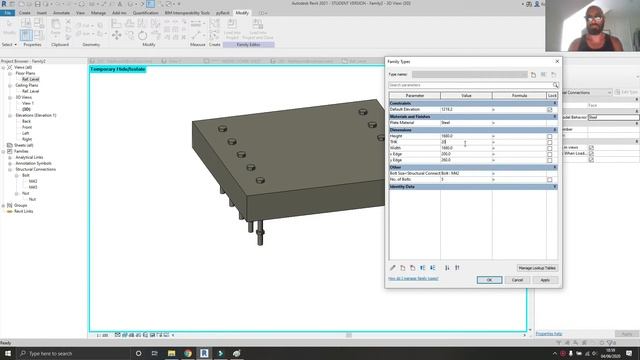Screen dimensions: 640x360
Task: Collapse the Families node in Project Browser
Action: [x=3, y=151]
